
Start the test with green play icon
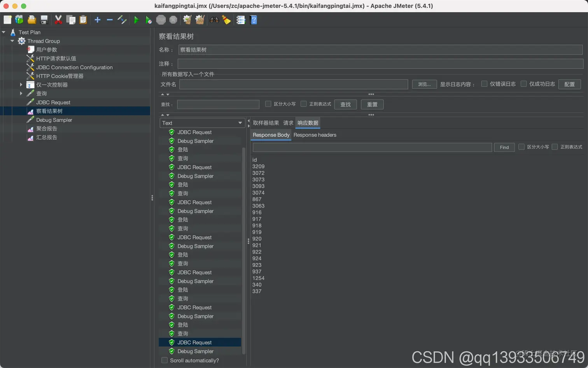(136, 20)
